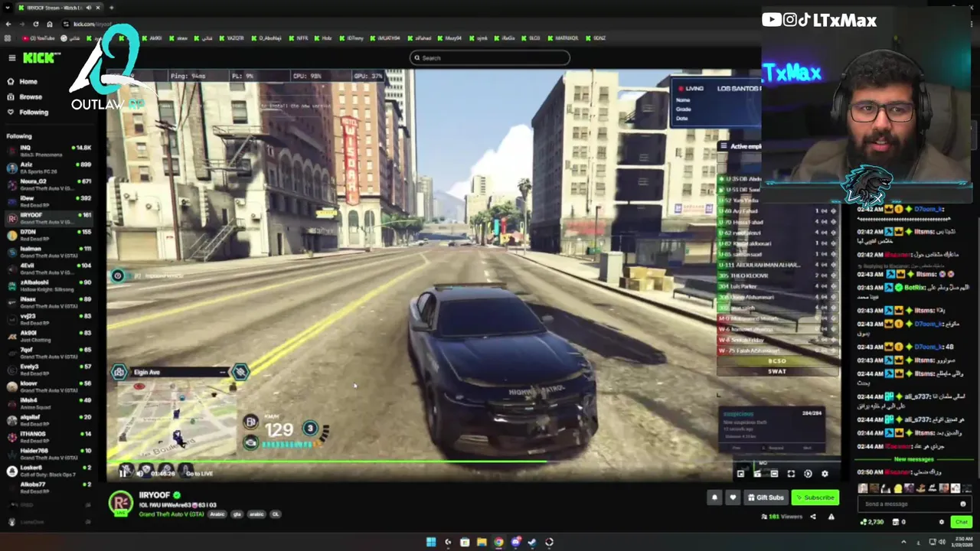The width and height of the screenshot is (980, 551).
Task: Toggle theater mode in player
Action: 774,474
